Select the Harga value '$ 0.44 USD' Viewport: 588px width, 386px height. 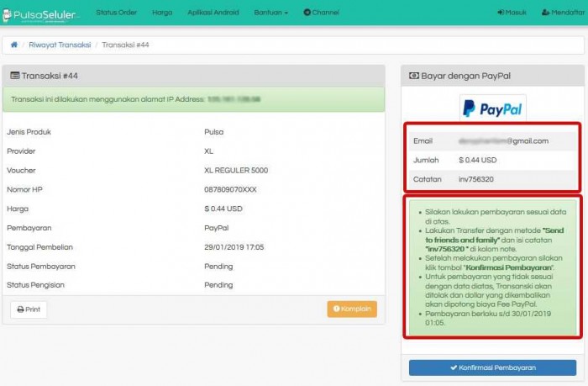(x=223, y=209)
